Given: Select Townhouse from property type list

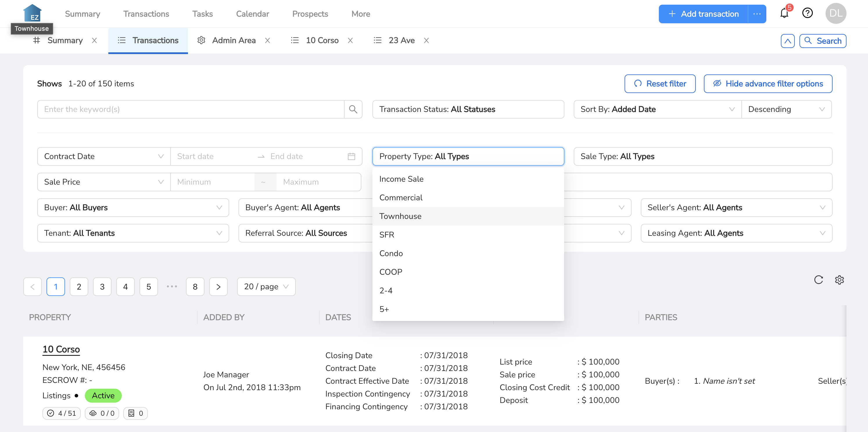Looking at the screenshot, I should coord(400,216).
